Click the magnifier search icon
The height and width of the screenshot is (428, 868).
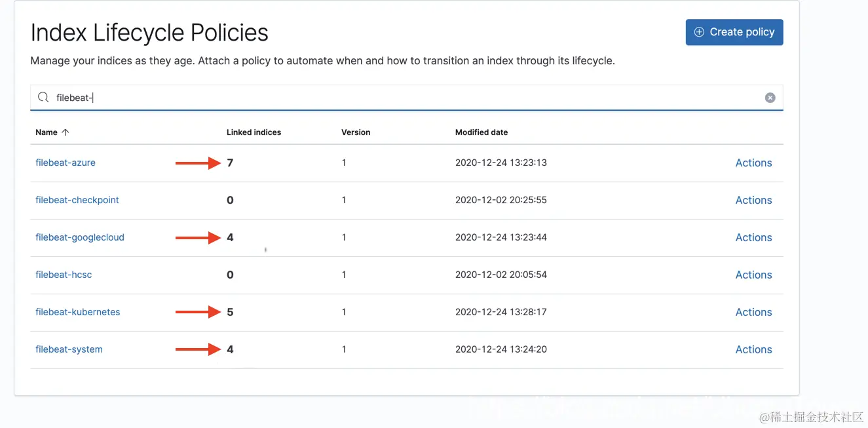coord(43,98)
